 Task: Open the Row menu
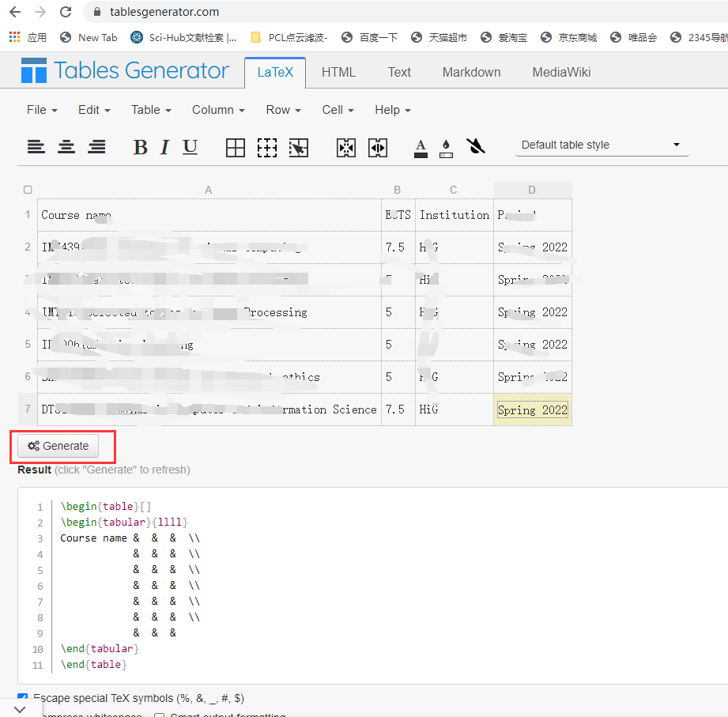click(x=283, y=110)
